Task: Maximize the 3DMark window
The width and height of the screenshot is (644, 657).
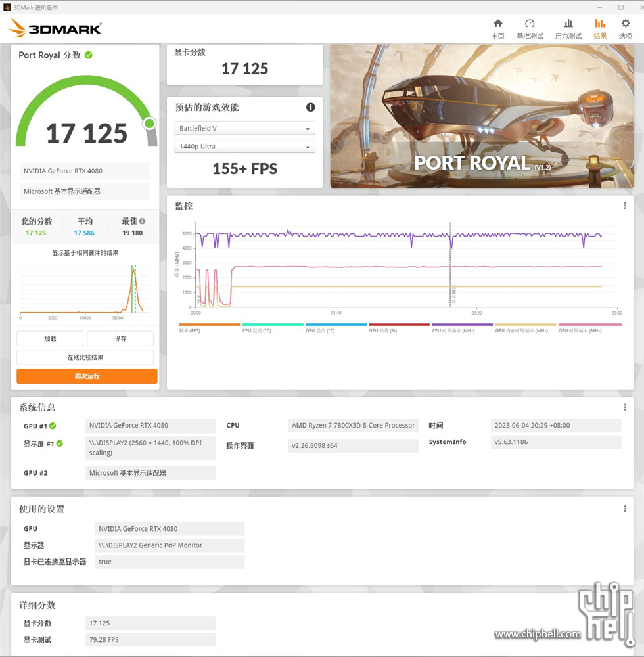Action: click(621, 7)
